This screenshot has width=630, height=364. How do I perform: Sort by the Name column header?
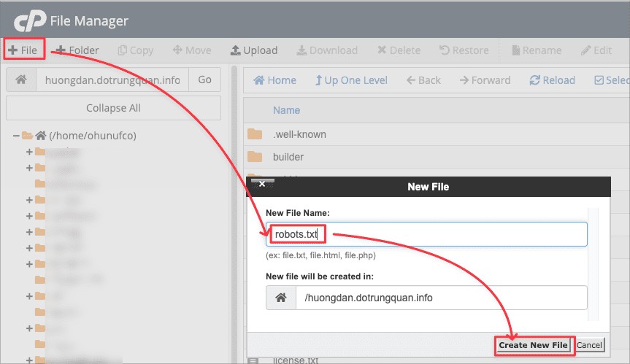coord(286,110)
